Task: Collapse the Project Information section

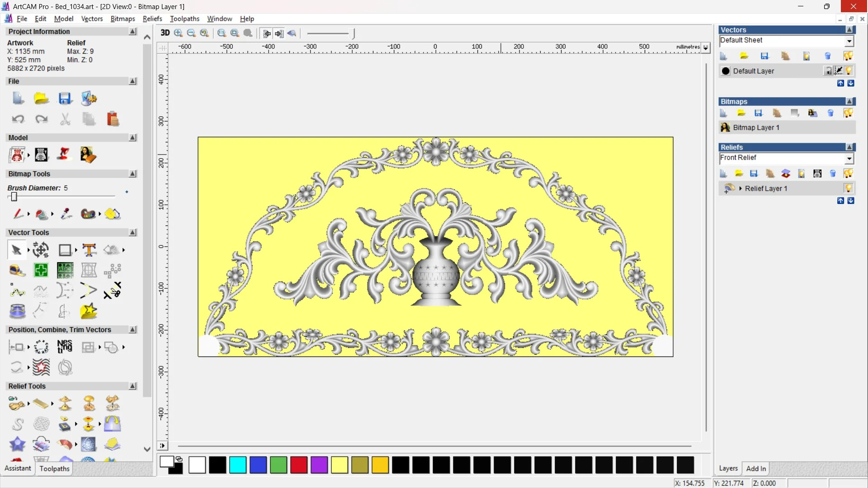Action: [132, 32]
